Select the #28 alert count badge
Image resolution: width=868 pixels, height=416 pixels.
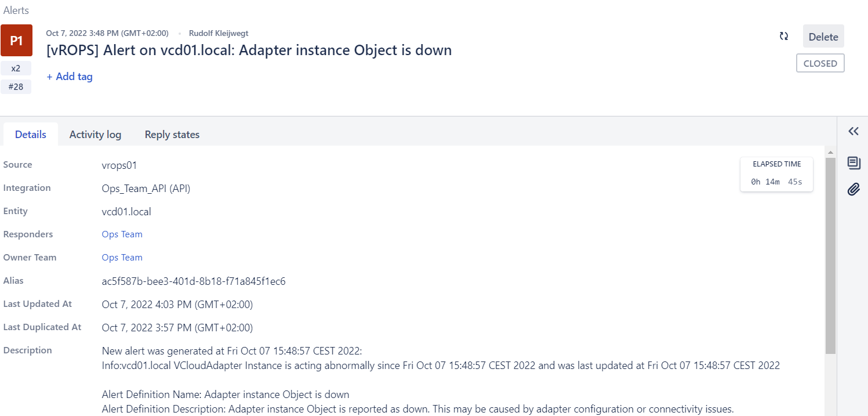(16, 86)
